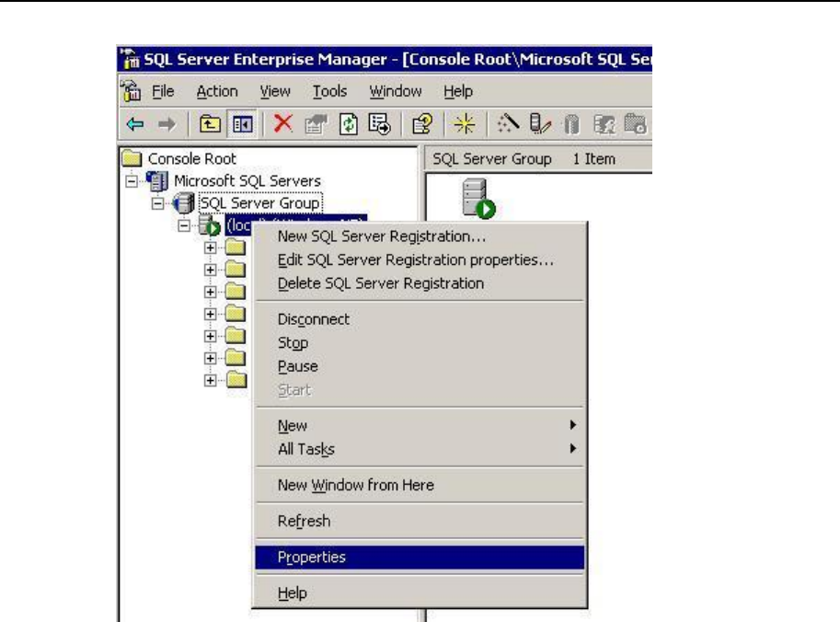Open the Tools menu

329,91
